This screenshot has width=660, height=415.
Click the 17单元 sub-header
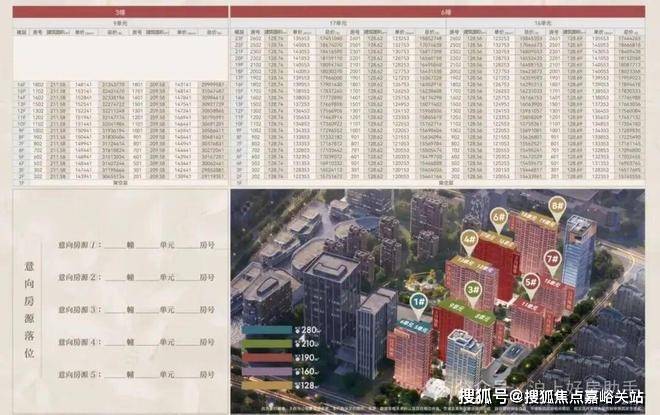click(x=338, y=24)
